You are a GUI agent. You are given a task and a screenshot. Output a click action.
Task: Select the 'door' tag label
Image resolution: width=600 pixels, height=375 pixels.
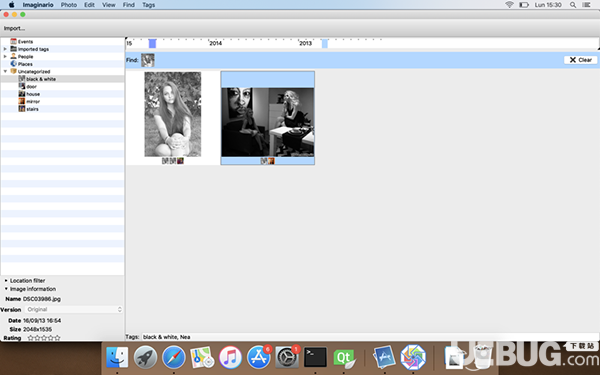coord(31,86)
